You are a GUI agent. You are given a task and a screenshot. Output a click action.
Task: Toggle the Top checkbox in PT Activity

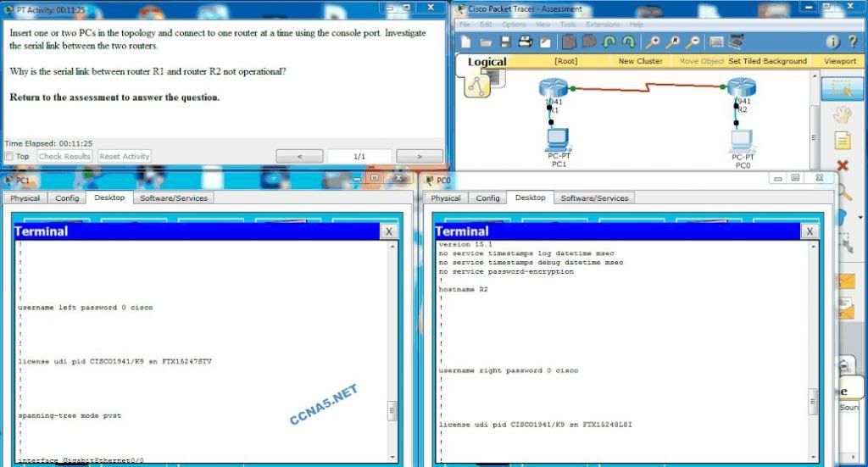(8, 157)
